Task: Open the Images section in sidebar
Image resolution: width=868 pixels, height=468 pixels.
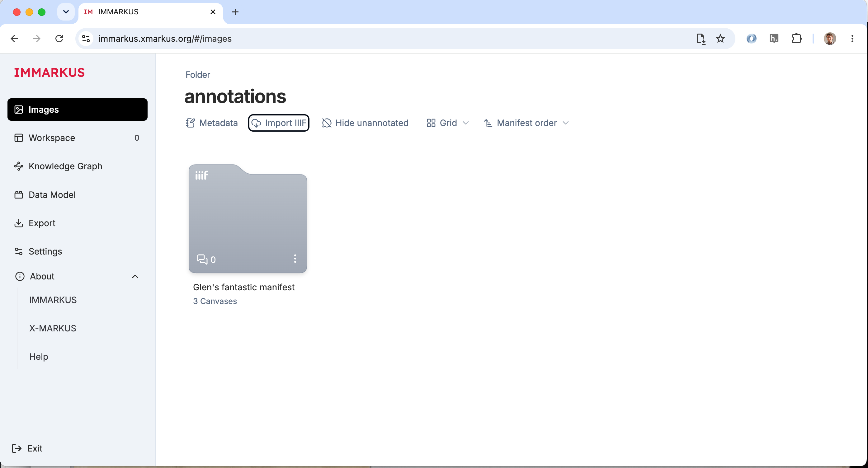Action: click(77, 110)
